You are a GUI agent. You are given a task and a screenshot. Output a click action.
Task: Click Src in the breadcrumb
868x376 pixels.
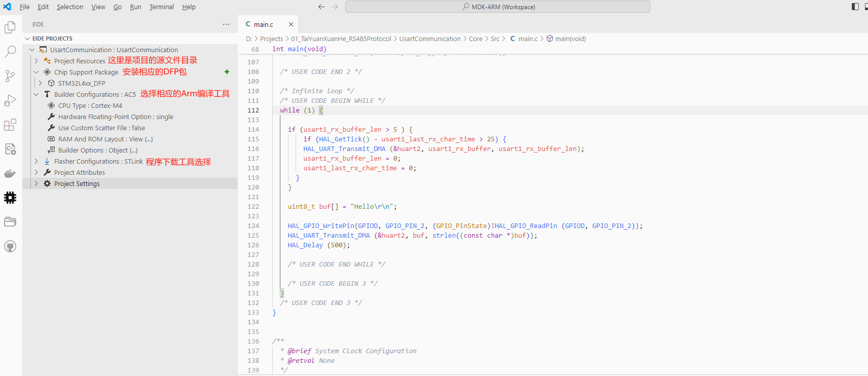495,39
